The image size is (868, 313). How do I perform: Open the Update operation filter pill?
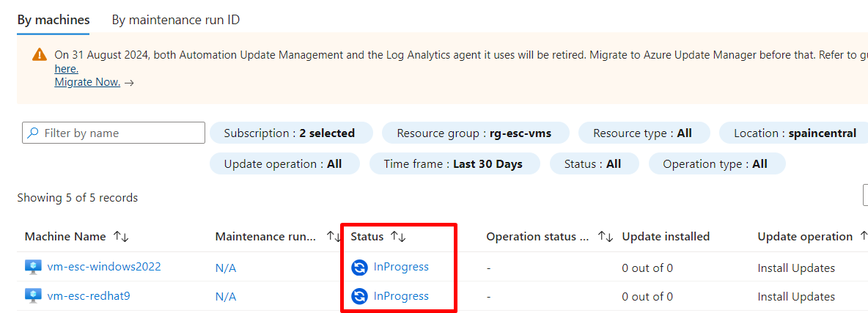click(284, 164)
